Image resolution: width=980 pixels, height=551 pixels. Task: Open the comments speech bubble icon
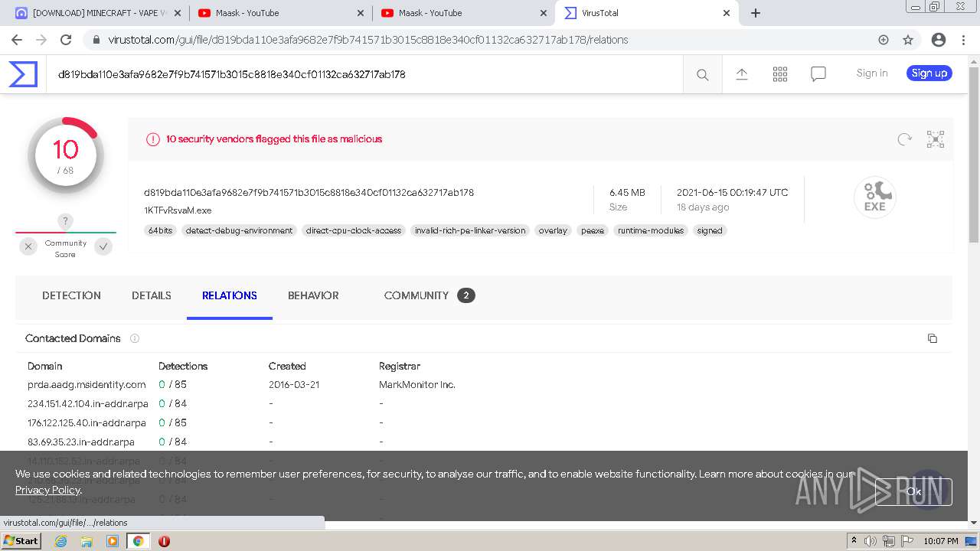click(x=818, y=74)
